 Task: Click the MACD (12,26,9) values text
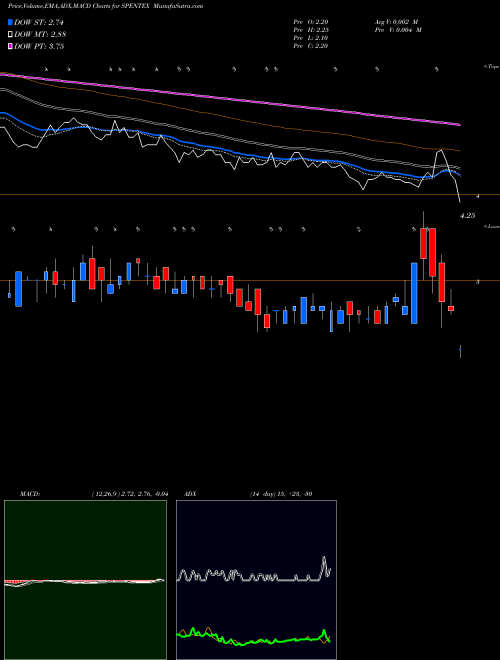(130, 494)
